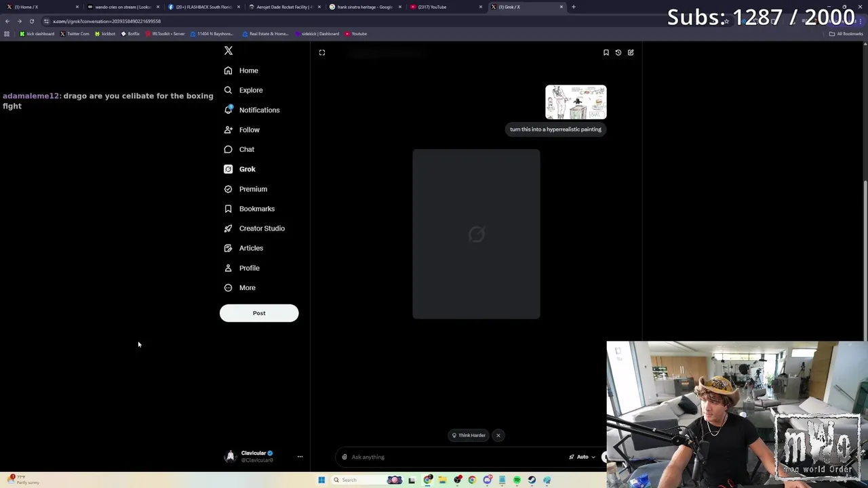Switch to frank sinatra heritage Google tab

point(365,7)
